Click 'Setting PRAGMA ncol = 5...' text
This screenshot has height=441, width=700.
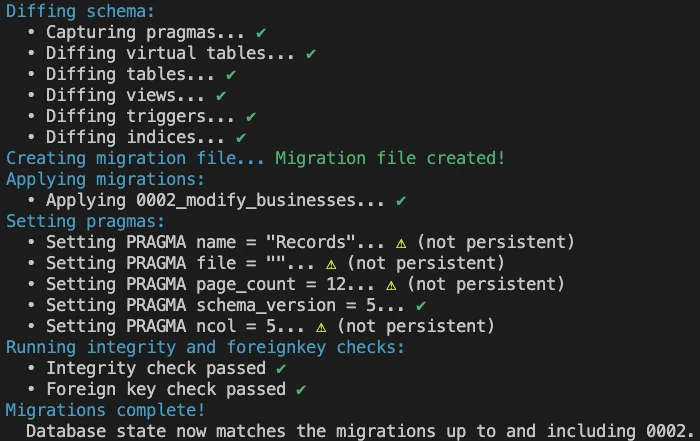click(175, 326)
